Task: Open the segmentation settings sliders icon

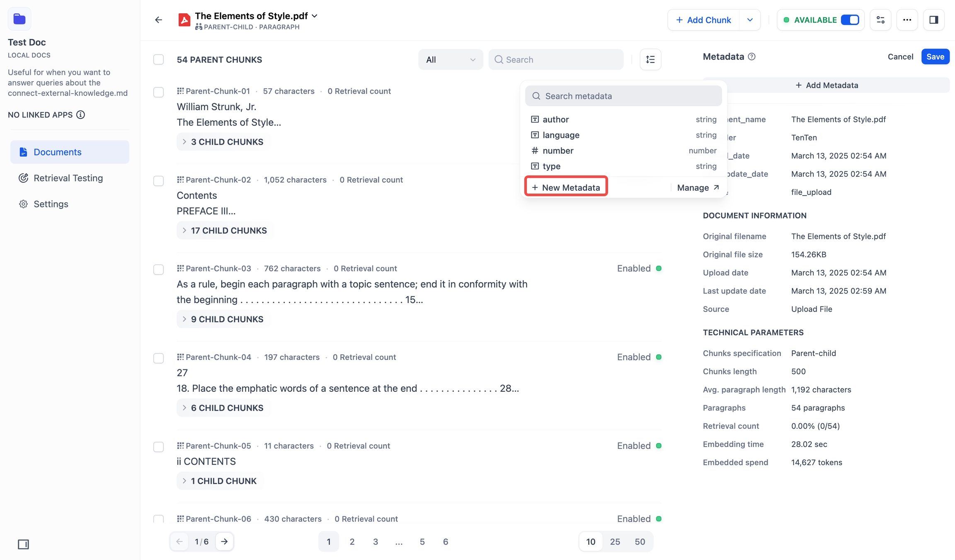Action: point(880,20)
